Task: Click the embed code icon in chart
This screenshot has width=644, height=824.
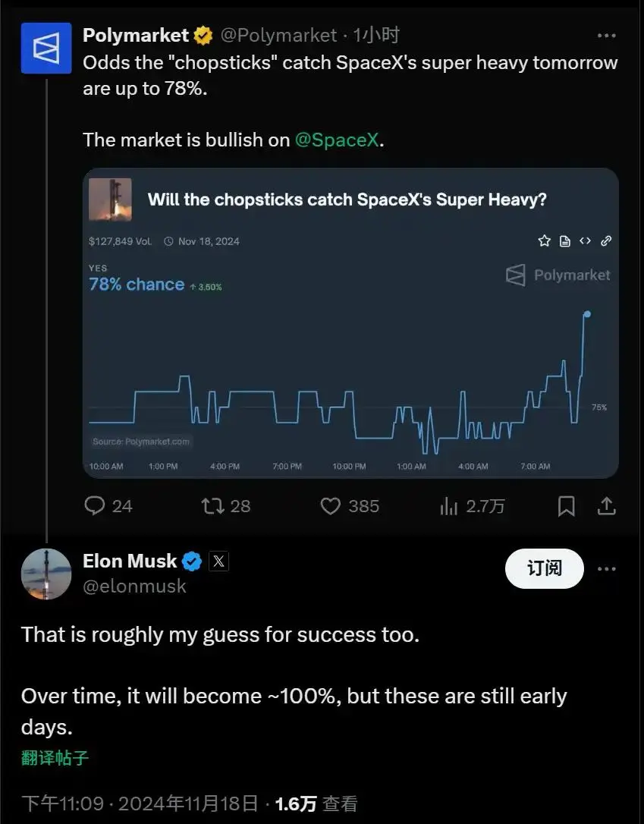Action: coord(585,241)
